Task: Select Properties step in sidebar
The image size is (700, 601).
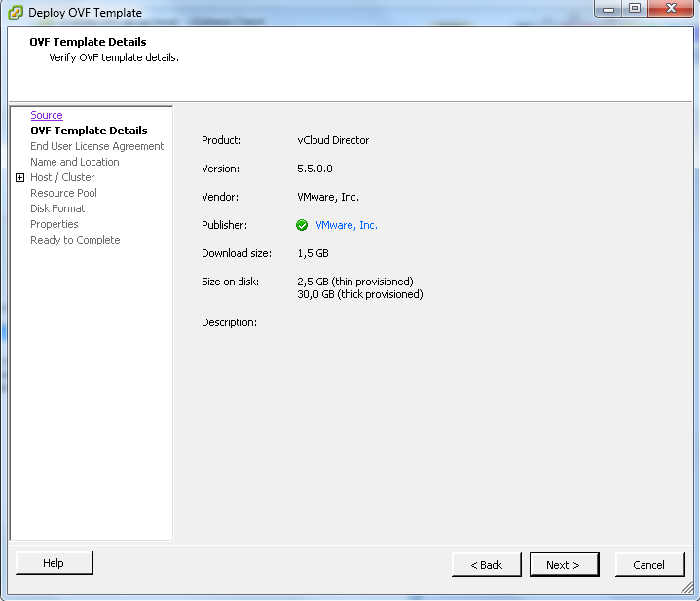Action: [54, 224]
